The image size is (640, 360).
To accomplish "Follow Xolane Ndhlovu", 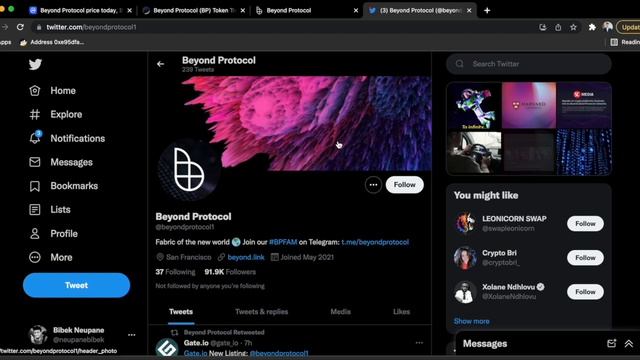I will (585, 292).
